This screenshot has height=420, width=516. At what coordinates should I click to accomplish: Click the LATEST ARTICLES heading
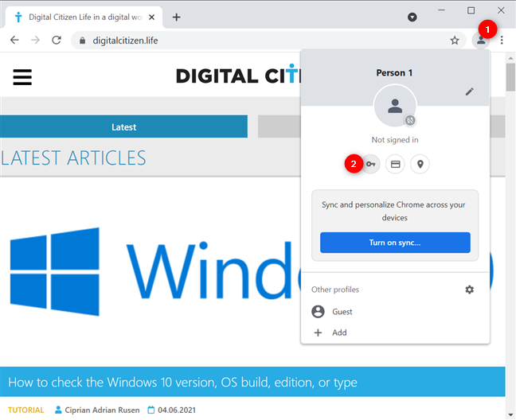pos(73,157)
